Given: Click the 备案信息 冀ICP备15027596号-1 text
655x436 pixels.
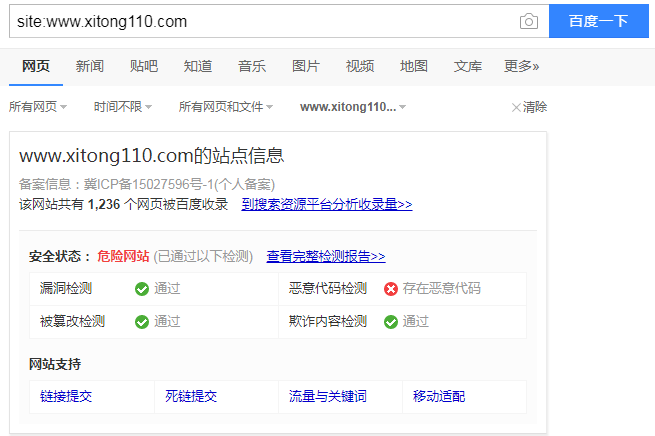Looking at the screenshot, I should click(147, 184).
